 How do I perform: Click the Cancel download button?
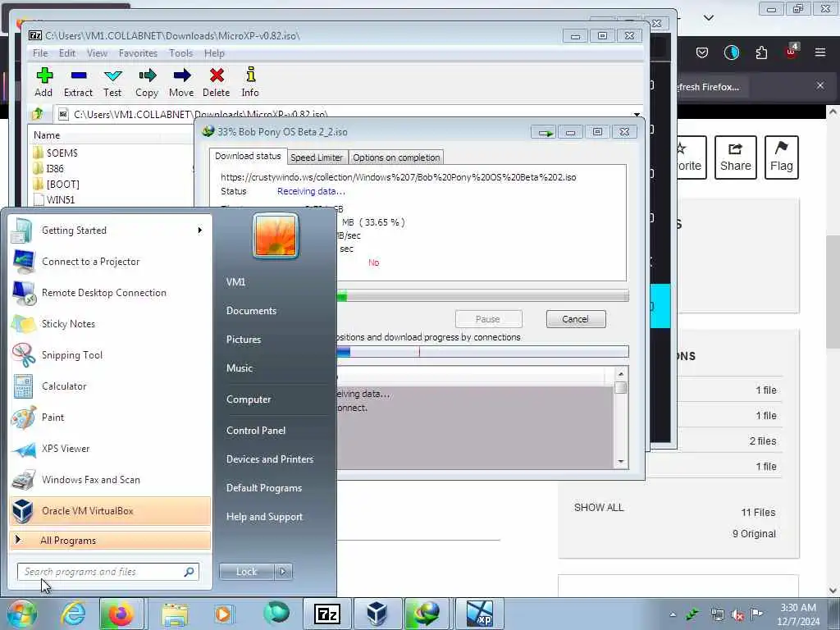pyautogui.click(x=576, y=319)
